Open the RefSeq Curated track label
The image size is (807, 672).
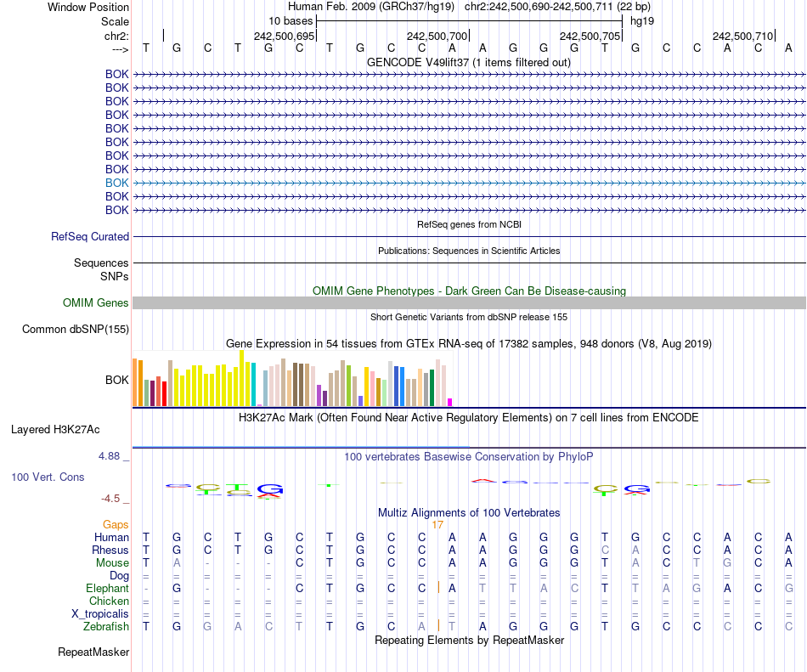tap(89, 237)
